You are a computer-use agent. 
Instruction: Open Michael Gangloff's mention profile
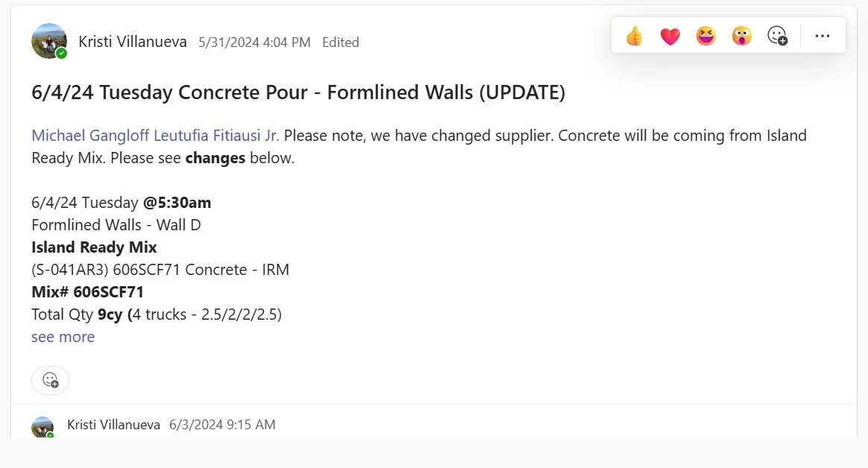pyautogui.click(x=90, y=136)
